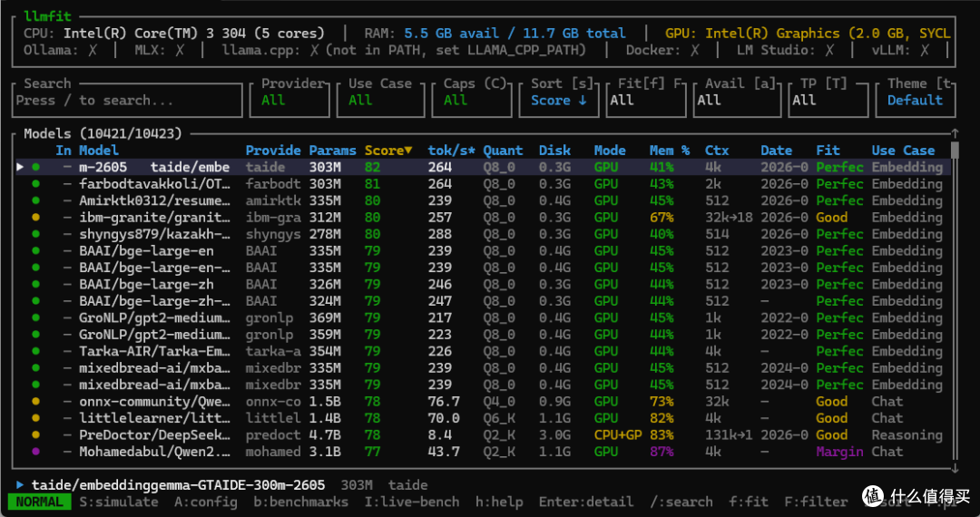Click the A:config shortcut hint
The width and height of the screenshot is (980, 517).
click(206, 502)
